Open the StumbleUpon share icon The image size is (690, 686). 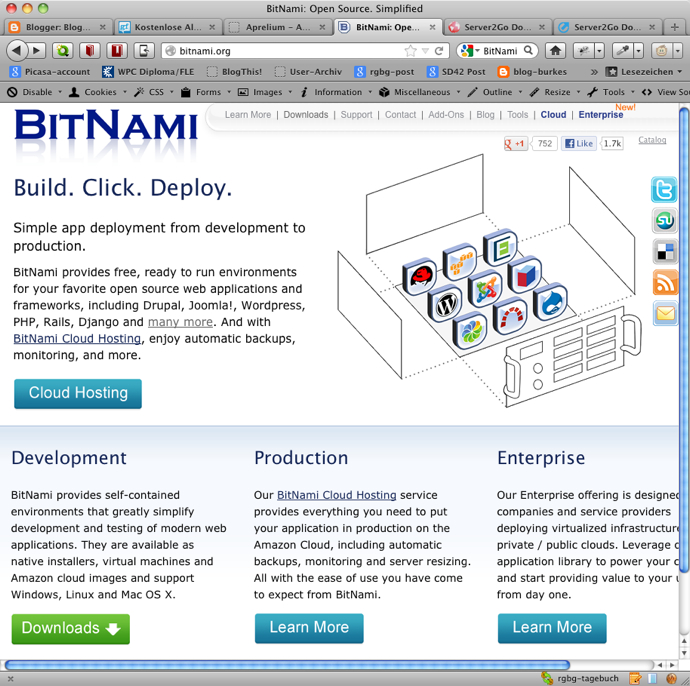(x=664, y=220)
